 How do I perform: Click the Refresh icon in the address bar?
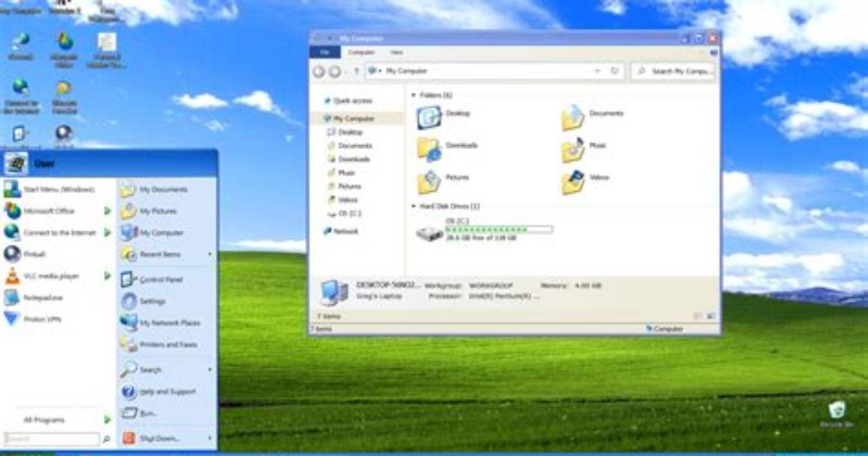[615, 71]
